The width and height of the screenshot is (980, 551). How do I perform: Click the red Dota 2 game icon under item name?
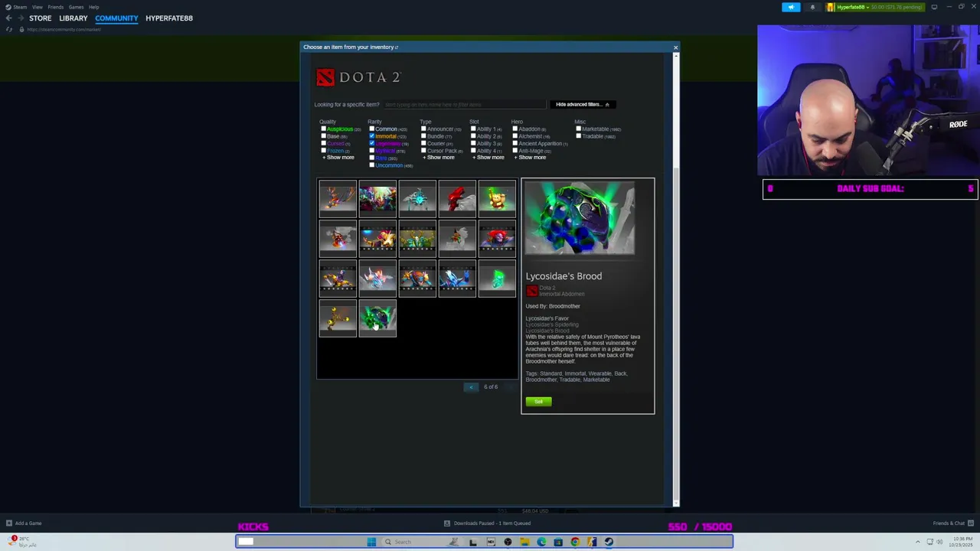531,291
